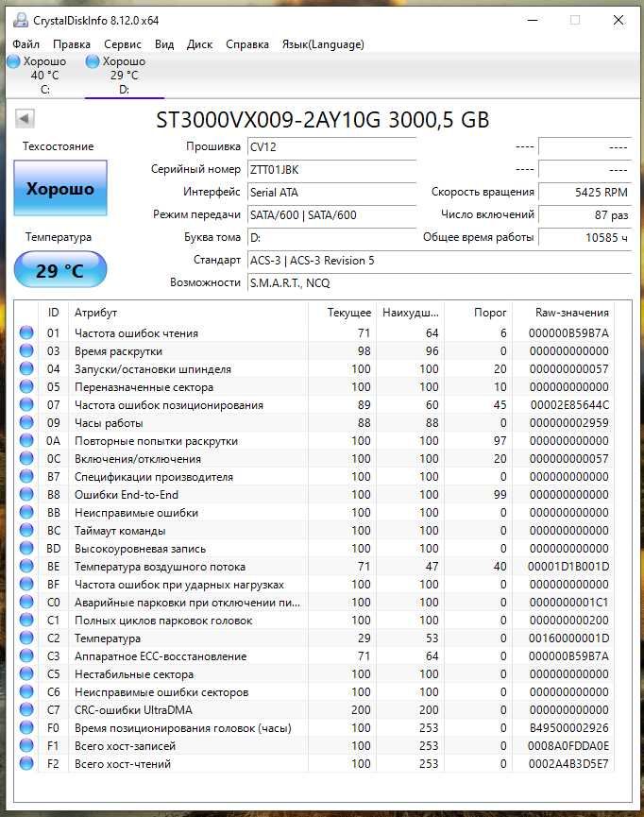Image resolution: width=644 pixels, height=817 pixels.
Task: Click status orb for C2 Температура
Action: pos(26,638)
